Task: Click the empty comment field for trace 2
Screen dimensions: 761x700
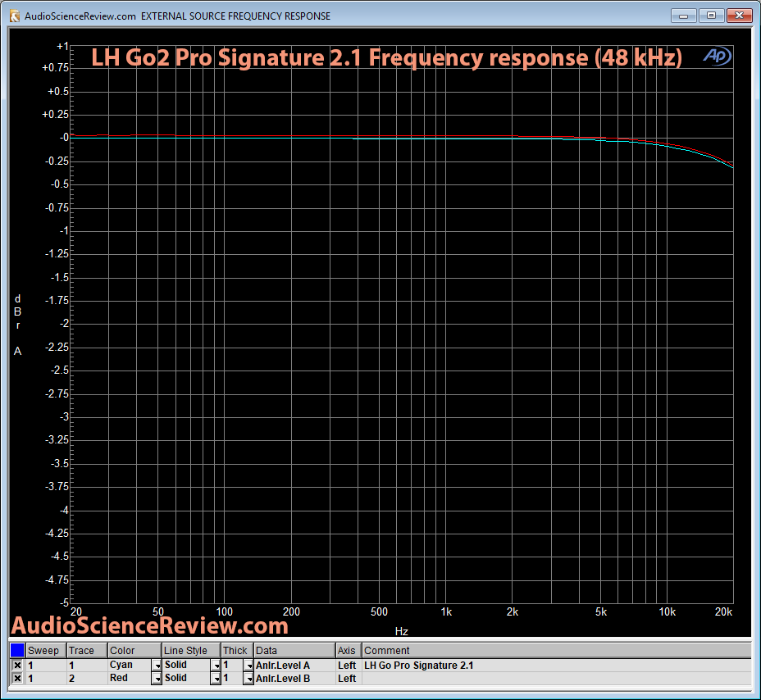Action: click(556, 679)
